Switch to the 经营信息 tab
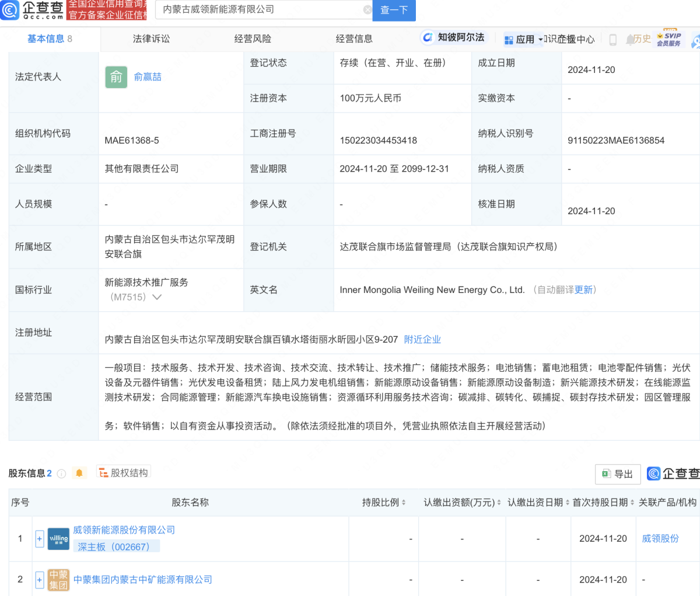This screenshot has width=700, height=596. click(354, 39)
